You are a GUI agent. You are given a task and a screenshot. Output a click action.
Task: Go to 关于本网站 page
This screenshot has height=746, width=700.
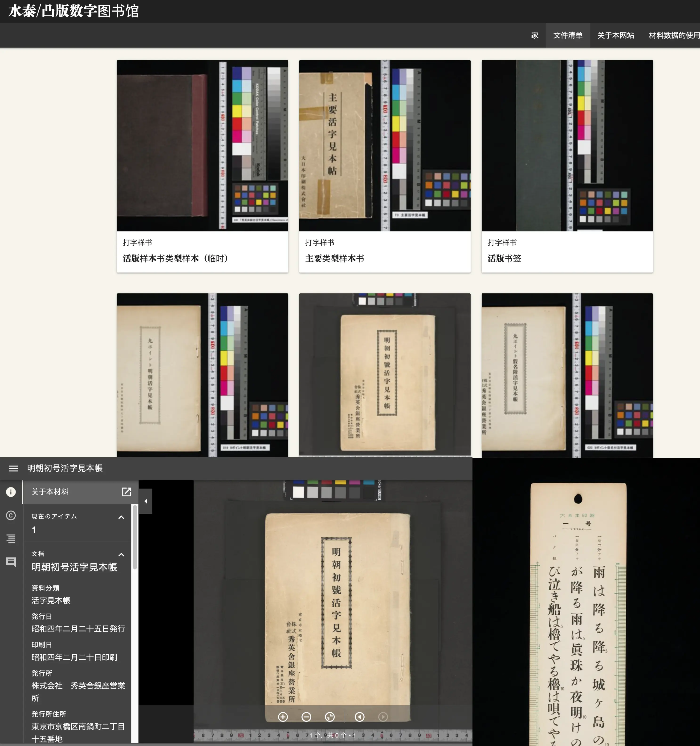(x=615, y=35)
